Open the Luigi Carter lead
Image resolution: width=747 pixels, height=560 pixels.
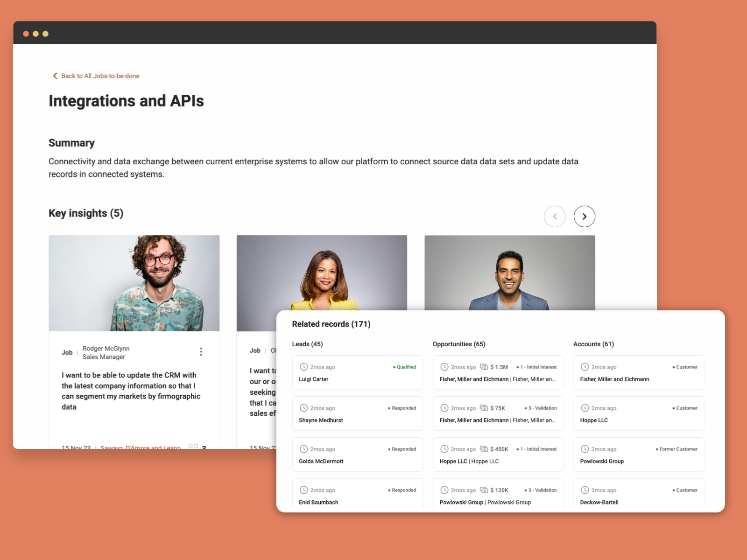pyautogui.click(x=358, y=372)
